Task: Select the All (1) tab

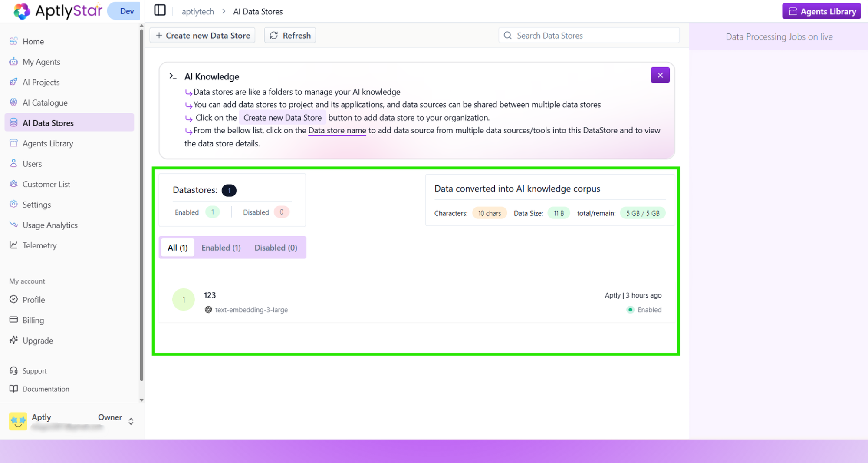Action: pos(177,247)
